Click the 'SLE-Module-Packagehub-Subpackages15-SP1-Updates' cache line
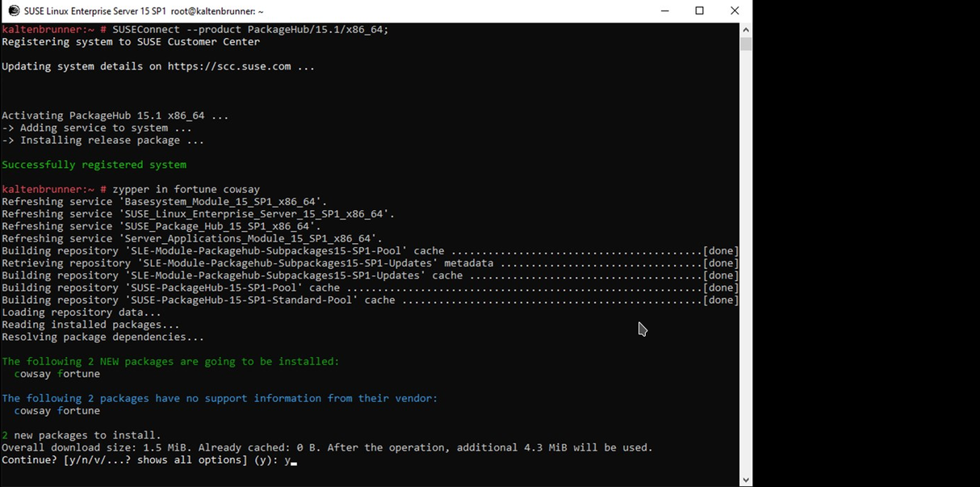The height and width of the screenshot is (487, 980). coord(370,275)
